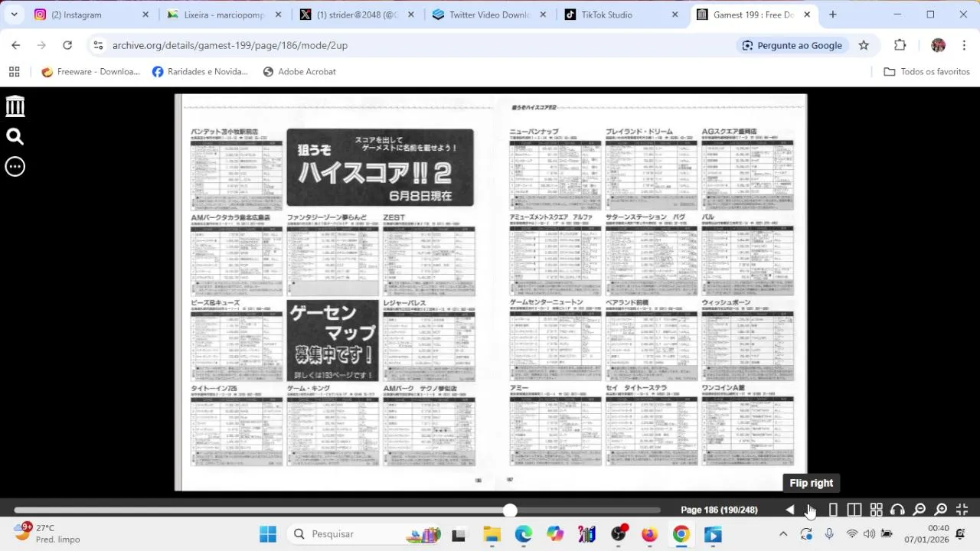This screenshot has height=551, width=980.
Task: Open volume control in system tray
Action: coord(869,534)
